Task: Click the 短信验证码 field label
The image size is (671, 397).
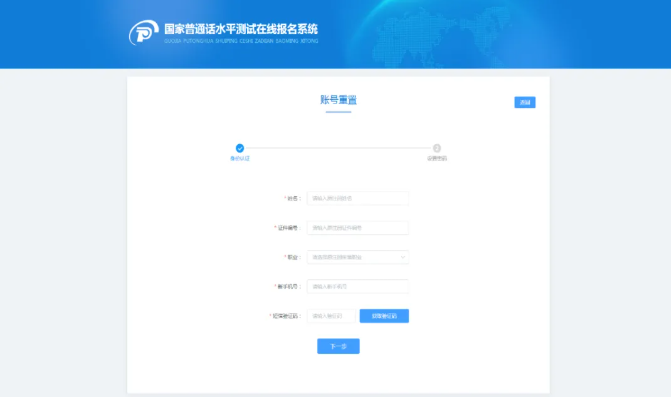Action: point(286,316)
